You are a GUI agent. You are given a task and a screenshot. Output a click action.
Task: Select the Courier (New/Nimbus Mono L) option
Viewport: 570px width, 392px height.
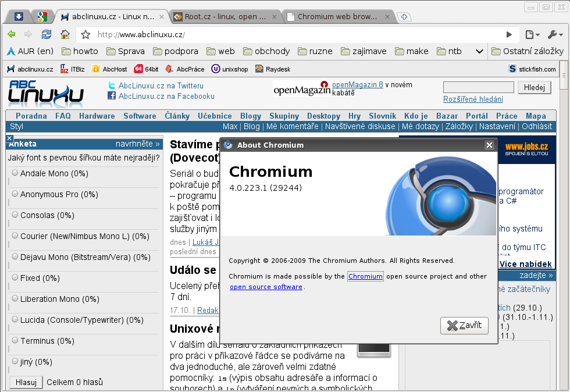coord(15,236)
